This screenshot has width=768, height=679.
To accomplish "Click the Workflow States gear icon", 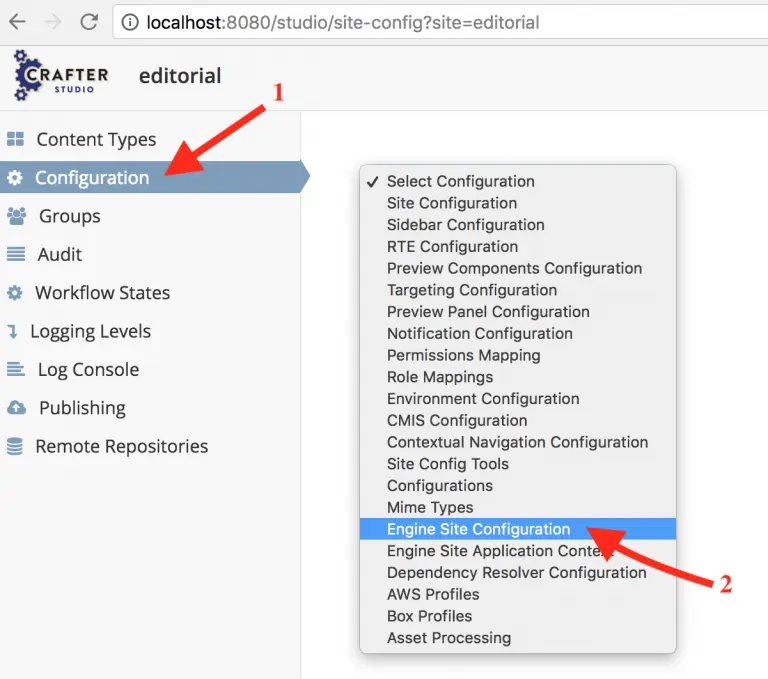I will [x=15, y=293].
